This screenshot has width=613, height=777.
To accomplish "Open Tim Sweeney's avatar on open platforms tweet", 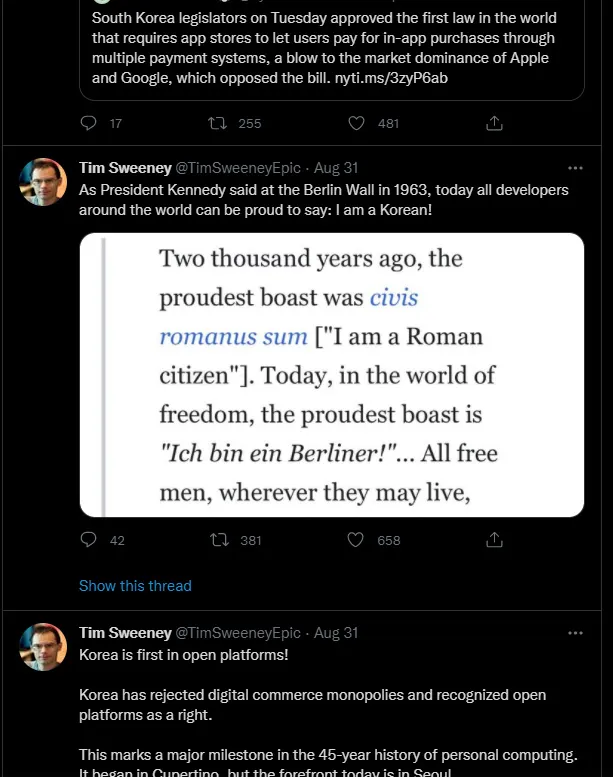I will point(43,647).
